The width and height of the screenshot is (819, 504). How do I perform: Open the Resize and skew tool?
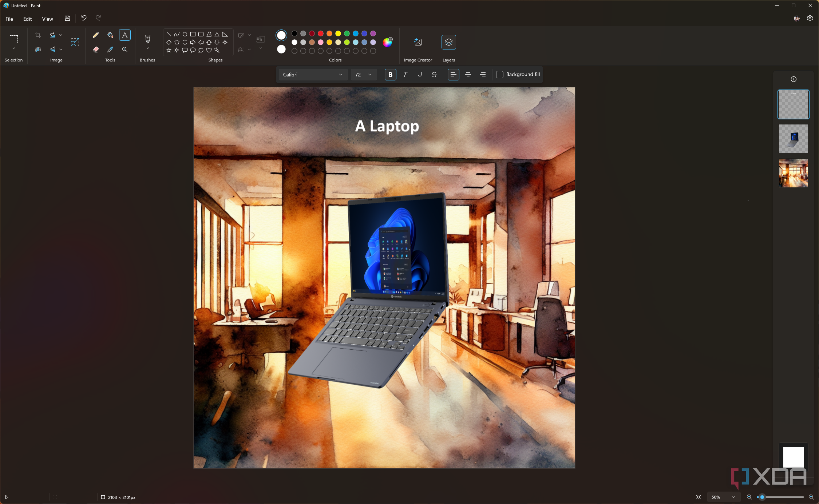75,42
